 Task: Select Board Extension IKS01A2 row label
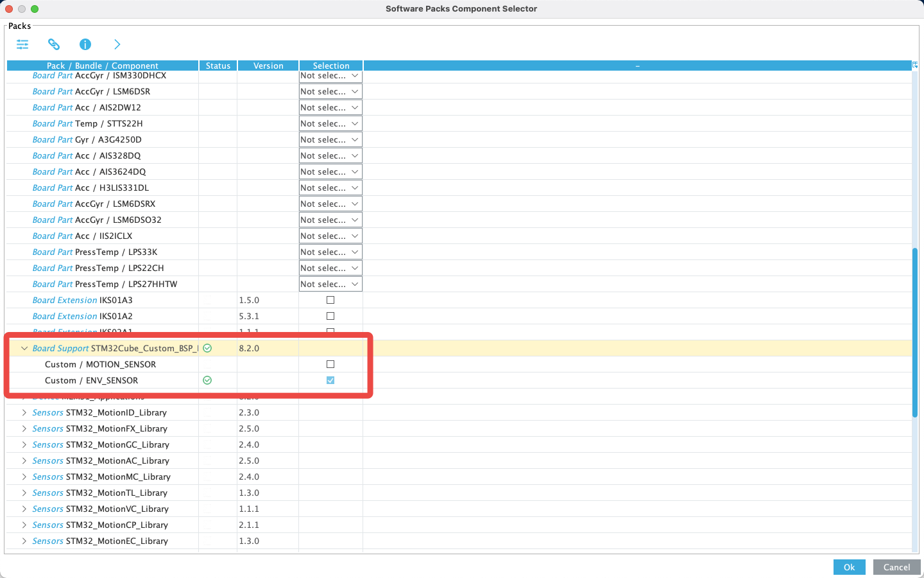82,316
